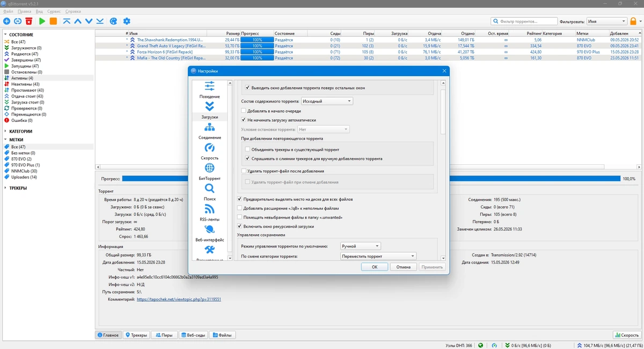
Task: Open Режим управления торрентом dropdown (Ручной)
Action: [361, 246]
